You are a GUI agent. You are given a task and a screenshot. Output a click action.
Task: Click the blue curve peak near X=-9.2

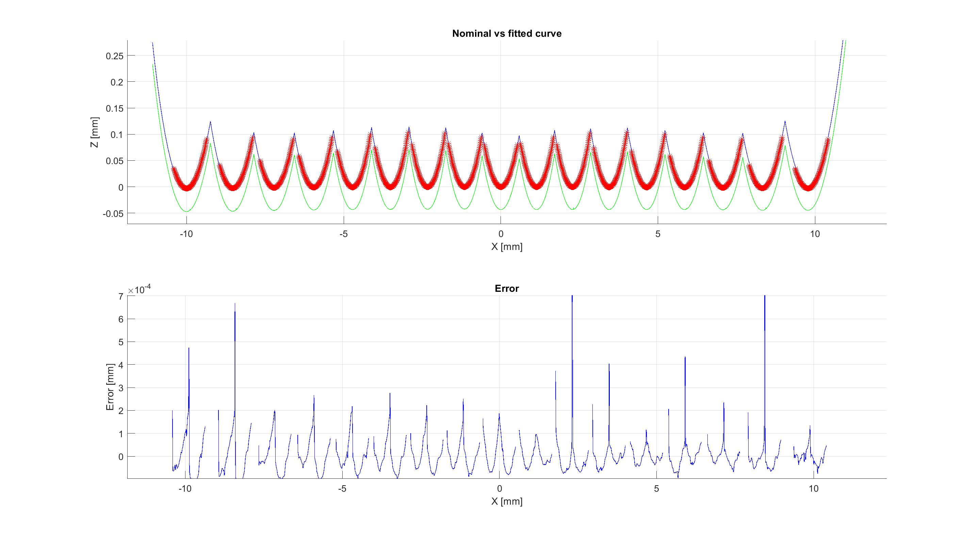click(x=210, y=122)
